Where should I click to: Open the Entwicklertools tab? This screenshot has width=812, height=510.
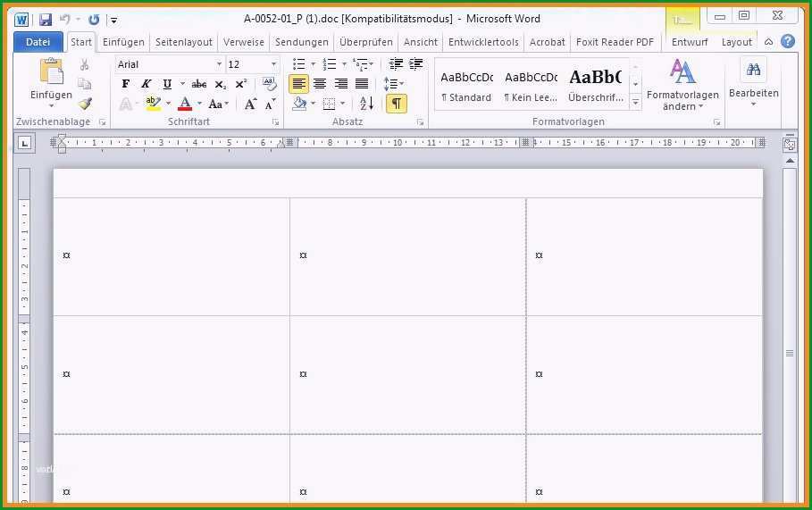point(483,42)
